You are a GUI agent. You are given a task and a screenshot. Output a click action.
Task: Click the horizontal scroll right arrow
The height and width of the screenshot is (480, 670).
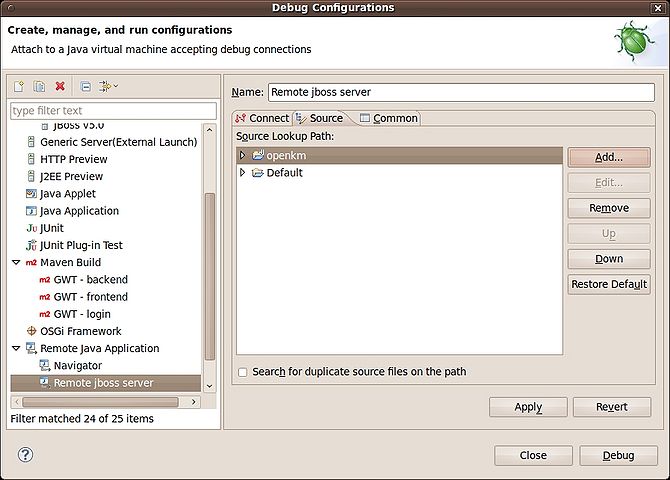click(194, 402)
